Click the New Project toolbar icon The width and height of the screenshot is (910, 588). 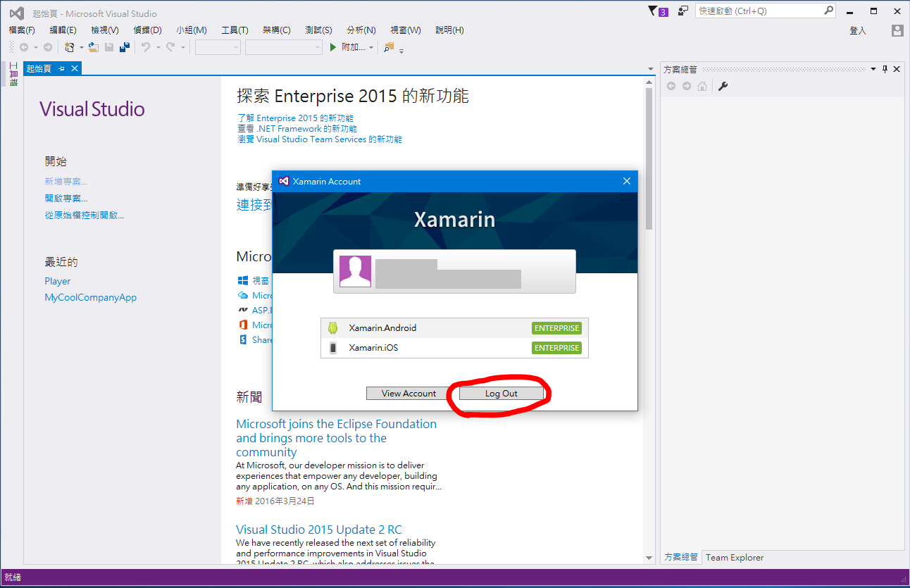click(x=69, y=47)
